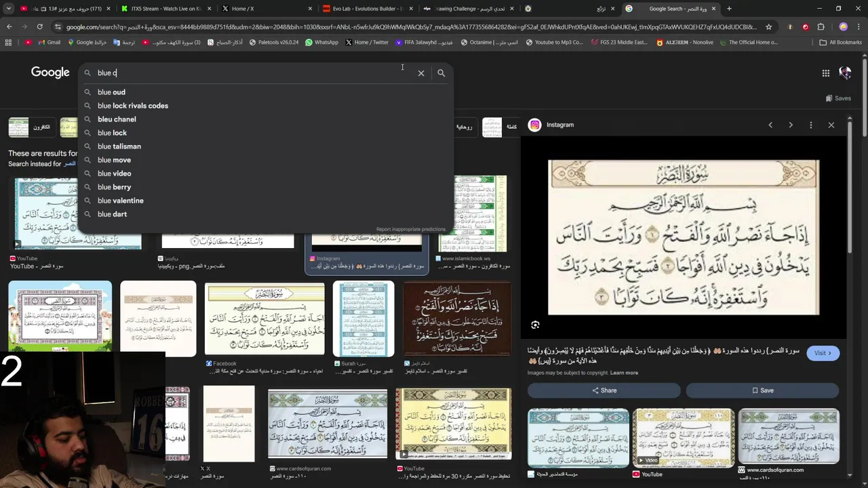
Task: Select the 'روحانية' filter chip
Action: coord(464,127)
